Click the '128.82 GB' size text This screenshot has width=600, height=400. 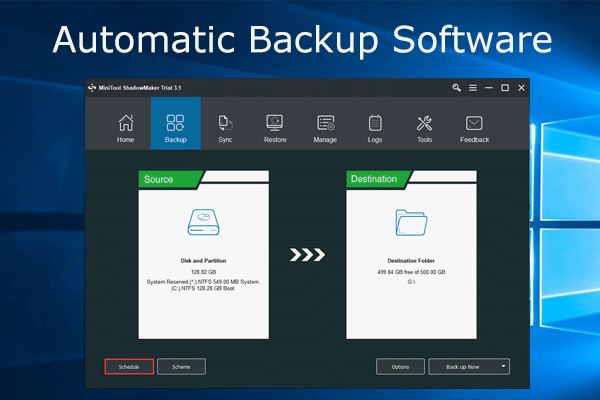(x=204, y=272)
